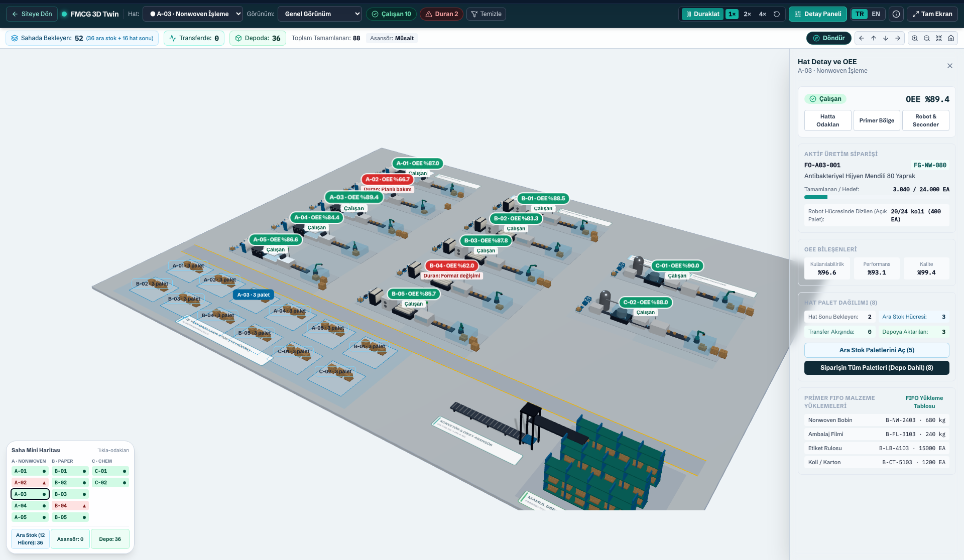The width and height of the screenshot is (964, 560).
Task: Focus line B-04 in the mini map
Action: pos(70,506)
